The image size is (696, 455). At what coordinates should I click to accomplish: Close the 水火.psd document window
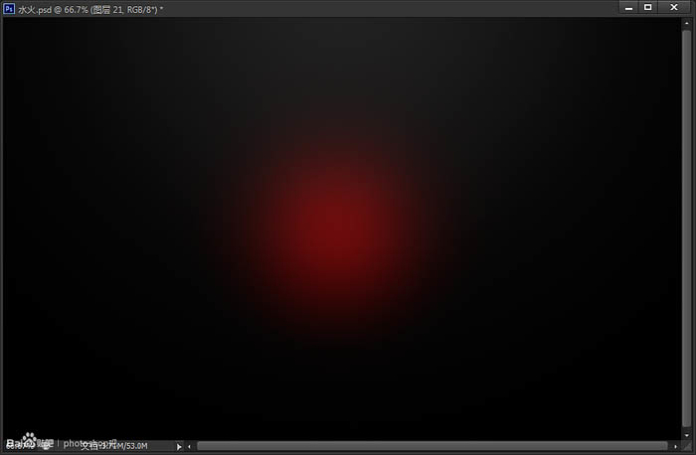[674, 8]
